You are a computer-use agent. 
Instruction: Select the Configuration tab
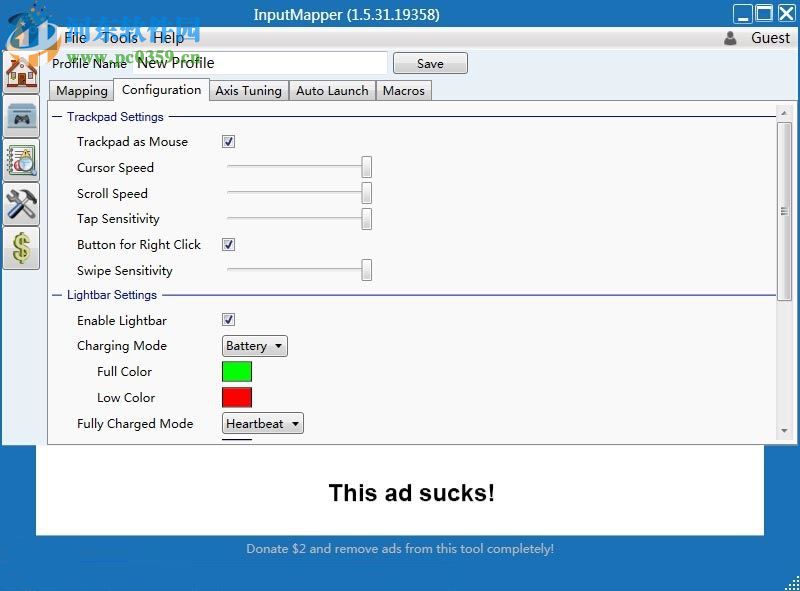coord(161,90)
